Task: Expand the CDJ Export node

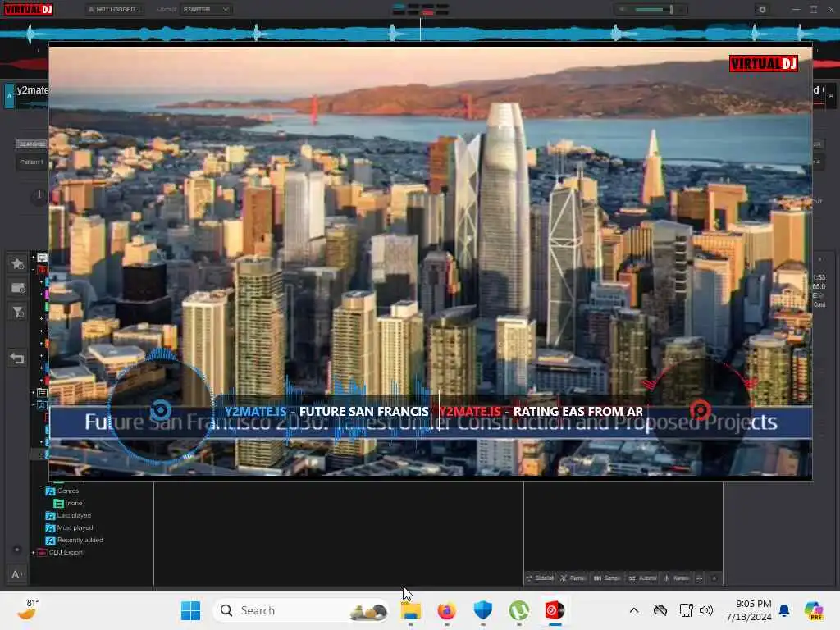Action: click(33, 552)
